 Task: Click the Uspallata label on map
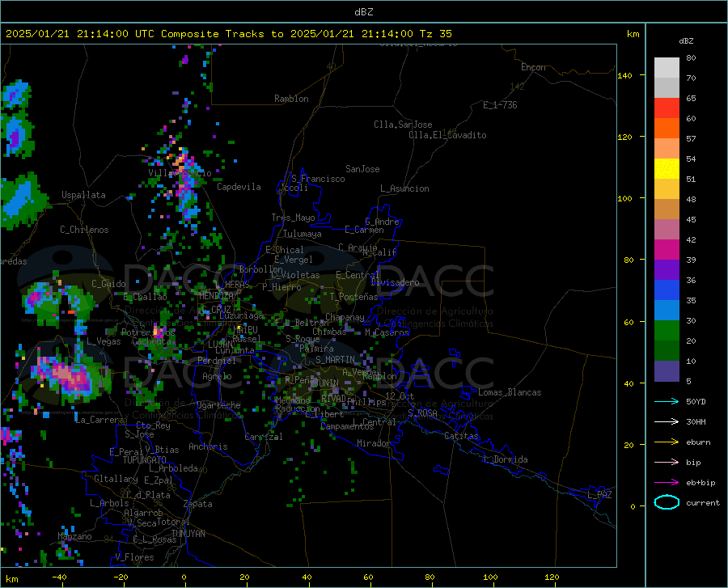coord(83,195)
